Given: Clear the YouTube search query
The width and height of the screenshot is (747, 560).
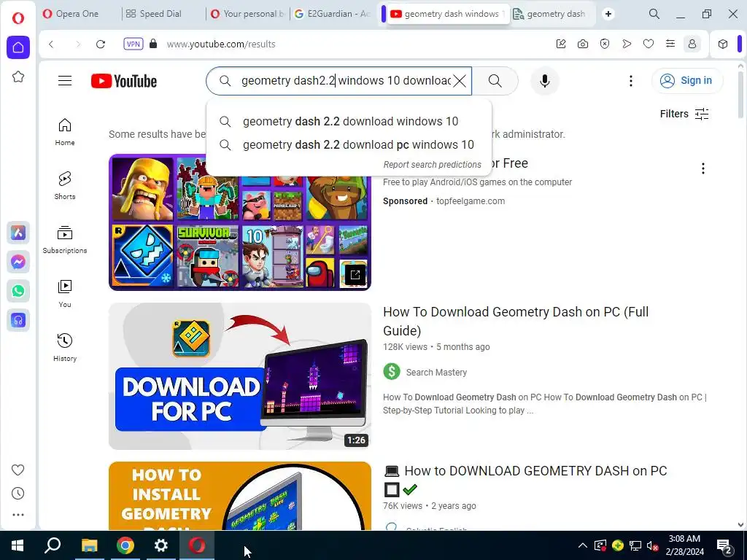Looking at the screenshot, I should (x=460, y=81).
